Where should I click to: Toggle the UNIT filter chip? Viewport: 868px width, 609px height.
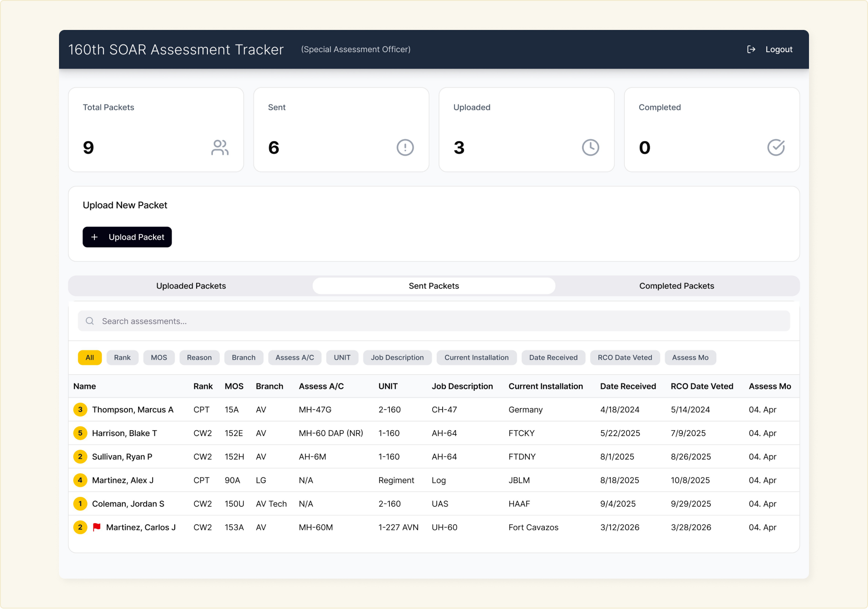(x=342, y=358)
